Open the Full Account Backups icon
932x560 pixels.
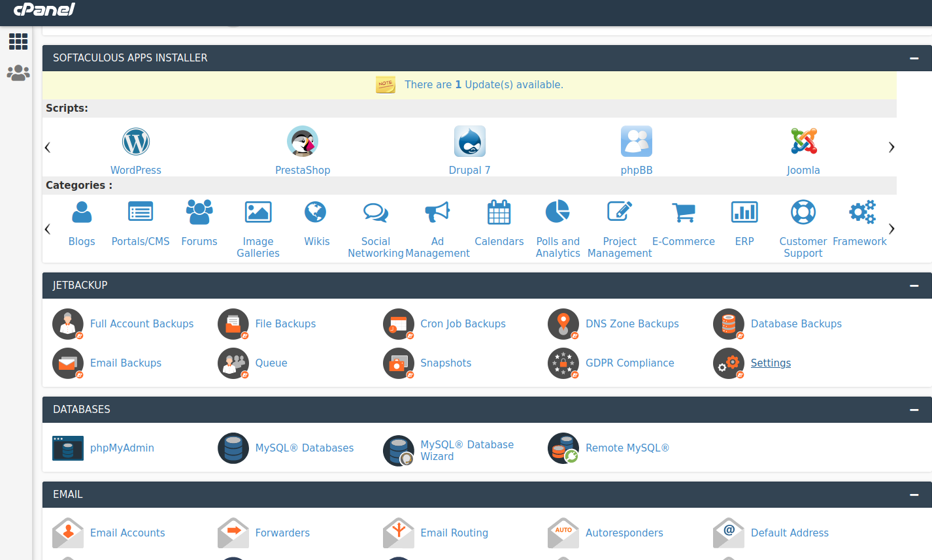(68, 324)
